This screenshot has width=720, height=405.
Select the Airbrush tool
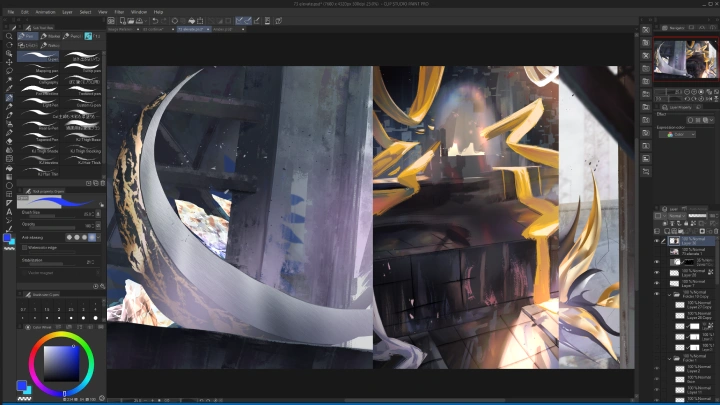coord(9,124)
